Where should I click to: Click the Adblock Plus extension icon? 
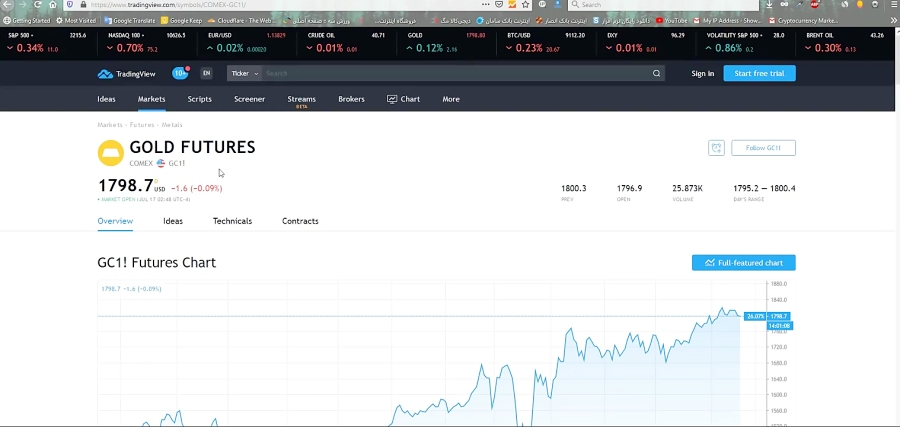click(x=814, y=5)
